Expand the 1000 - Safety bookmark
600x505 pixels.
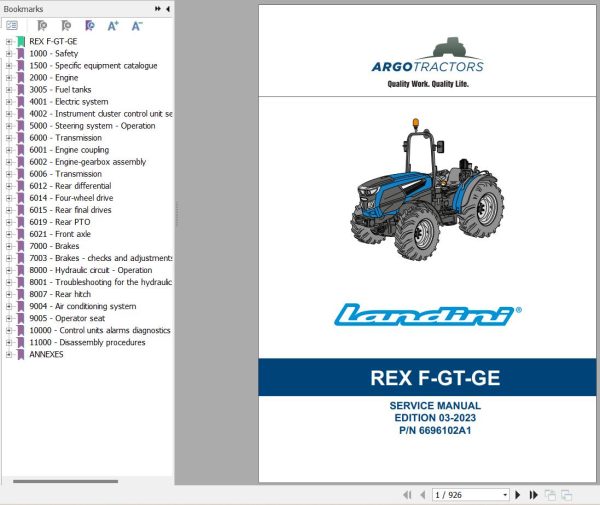(x=8, y=54)
